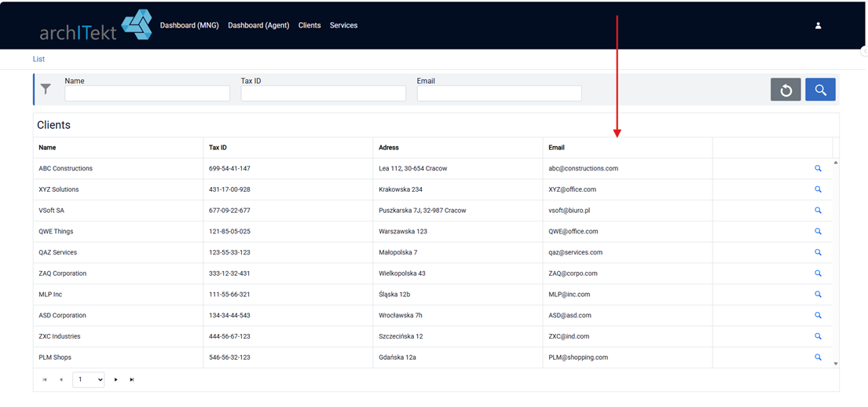Click tax ID 546-56-32-123
Screen dimensions: 868x407
229,357
